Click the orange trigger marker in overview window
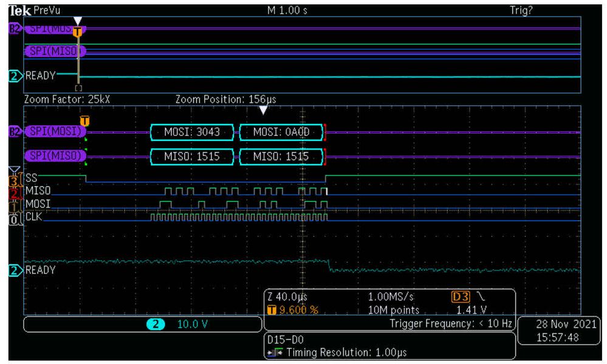This screenshot has width=607, height=364. [x=78, y=32]
